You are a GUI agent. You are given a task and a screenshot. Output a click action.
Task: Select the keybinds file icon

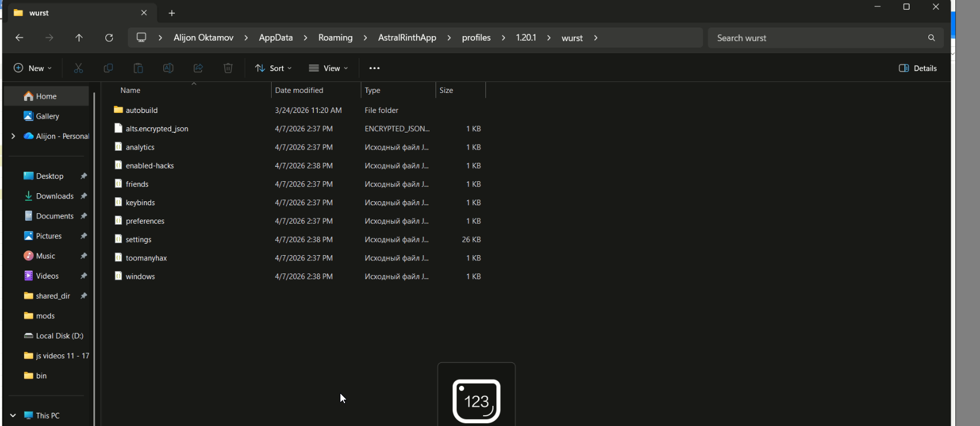click(x=118, y=202)
